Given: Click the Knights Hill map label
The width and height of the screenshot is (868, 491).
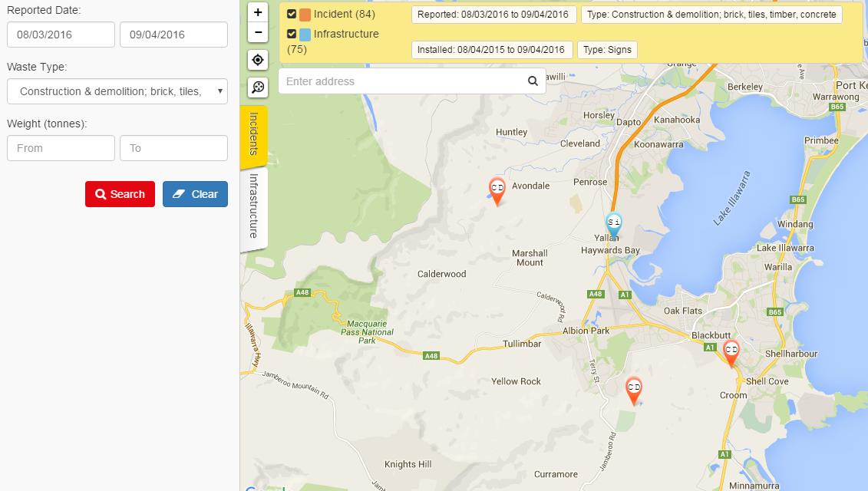Looking at the screenshot, I should coord(408,464).
